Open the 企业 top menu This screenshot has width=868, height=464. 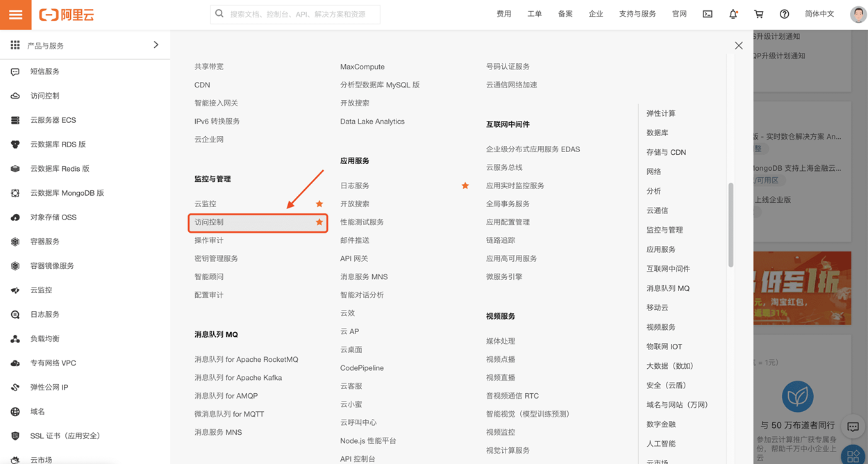(596, 14)
